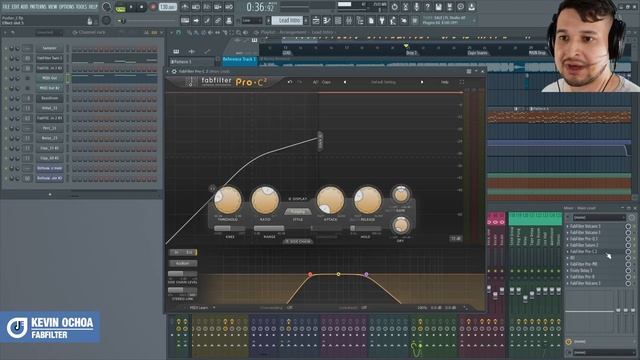
Task: Enable the Audition button
Action: pos(183,263)
